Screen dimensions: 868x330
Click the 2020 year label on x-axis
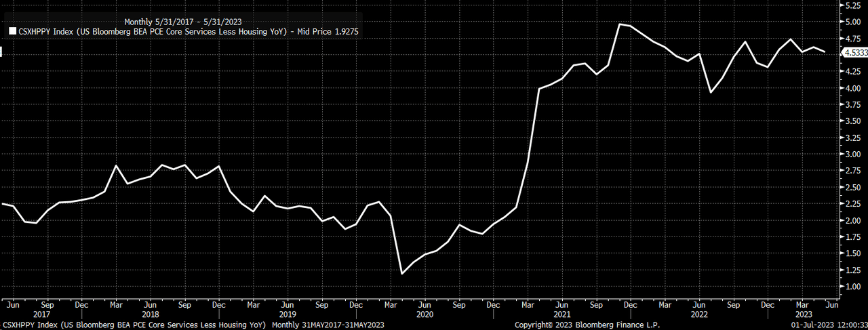click(425, 314)
